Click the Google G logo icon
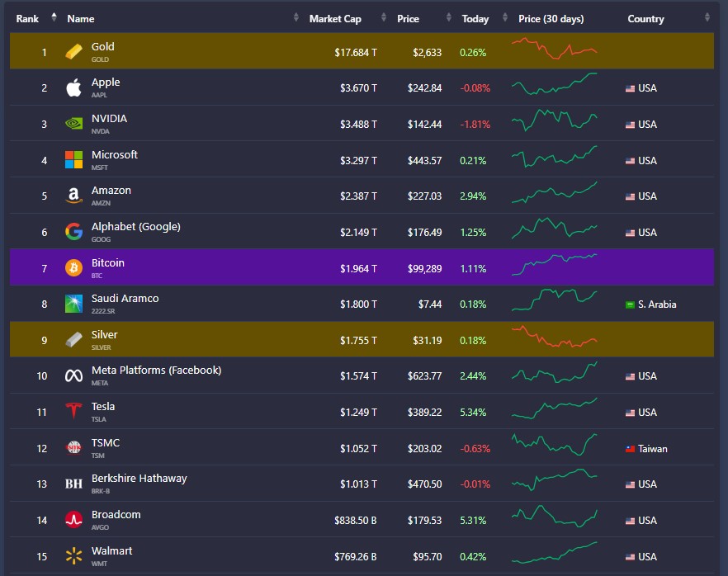728x576 pixels. pyautogui.click(x=73, y=232)
